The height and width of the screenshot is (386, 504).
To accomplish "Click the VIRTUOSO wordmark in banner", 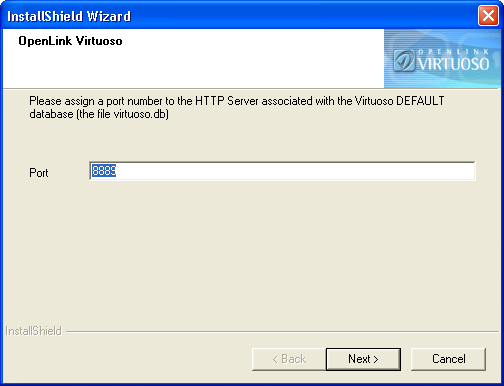I will coord(453,64).
